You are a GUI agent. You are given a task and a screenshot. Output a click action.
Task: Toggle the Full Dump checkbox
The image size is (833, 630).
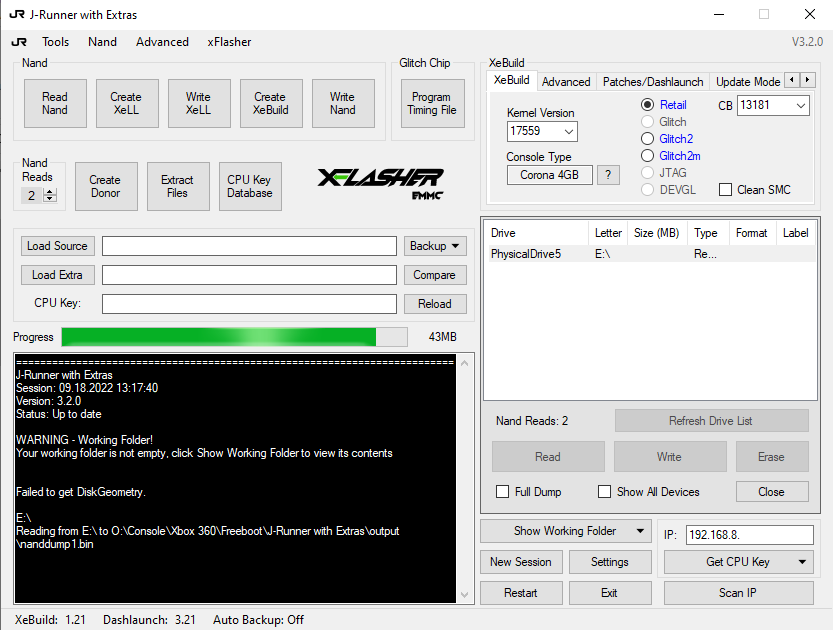502,492
